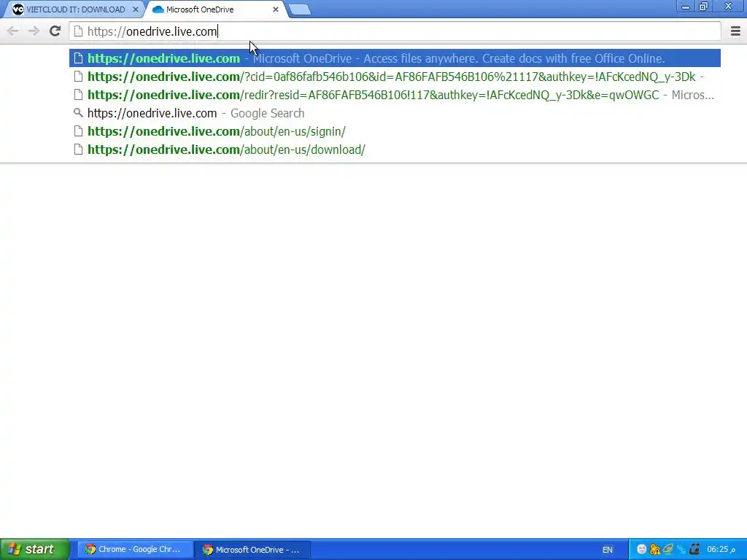Open a new tab

pyautogui.click(x=300, y=9)
